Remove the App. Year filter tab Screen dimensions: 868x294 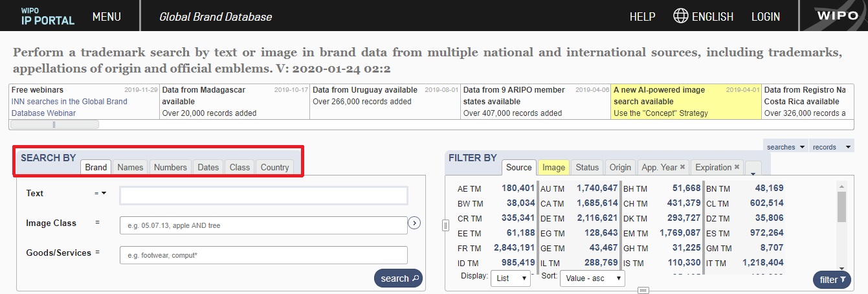click(x=682, y=167)
